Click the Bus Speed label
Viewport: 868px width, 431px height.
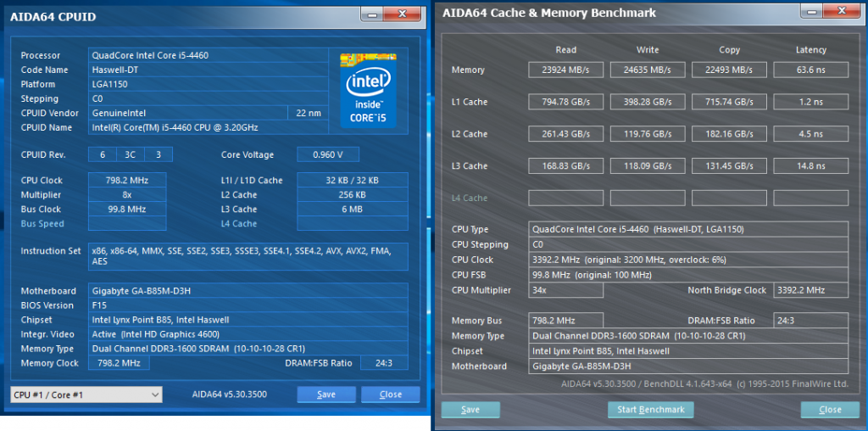tap(42, 224)
